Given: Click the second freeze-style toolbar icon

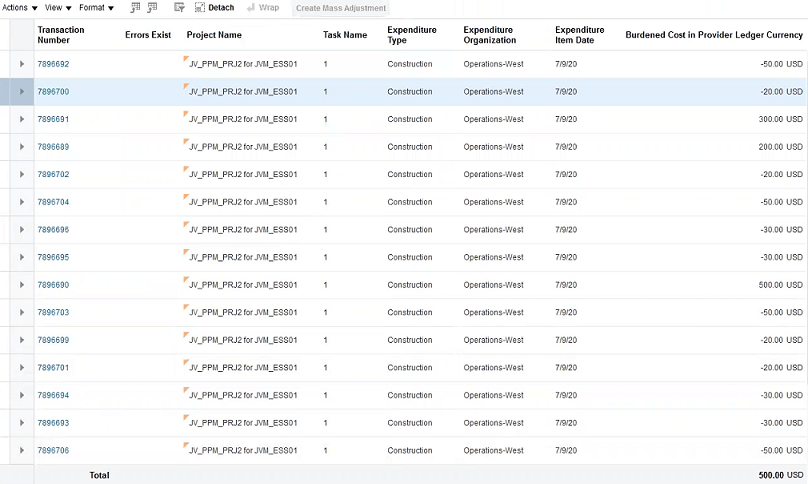Looking at the screenshot, I should click(x=152, y=8).
